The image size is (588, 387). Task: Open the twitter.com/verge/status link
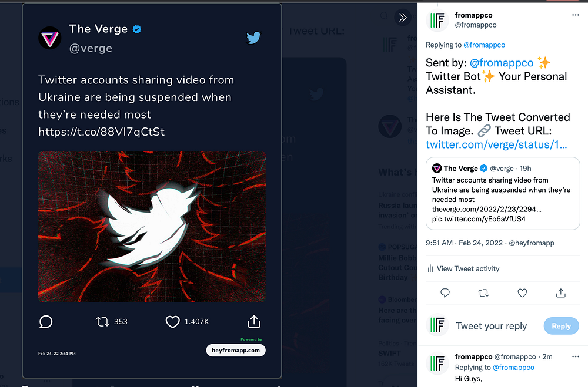[x=496, y=144]
